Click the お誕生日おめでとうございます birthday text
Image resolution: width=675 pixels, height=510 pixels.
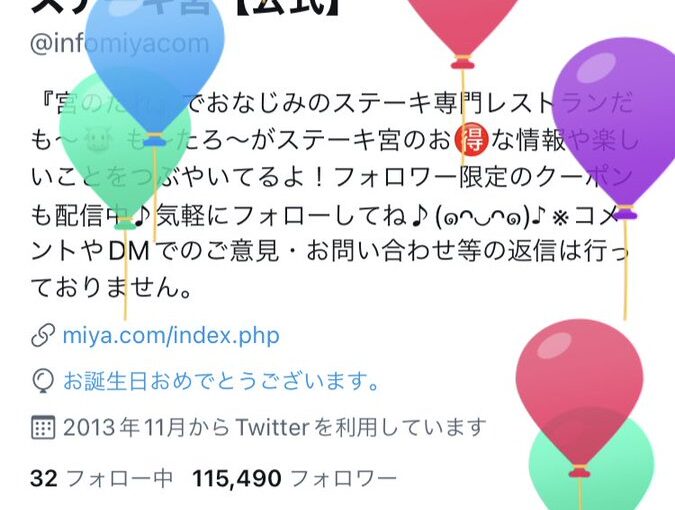[x=221, y=381]
